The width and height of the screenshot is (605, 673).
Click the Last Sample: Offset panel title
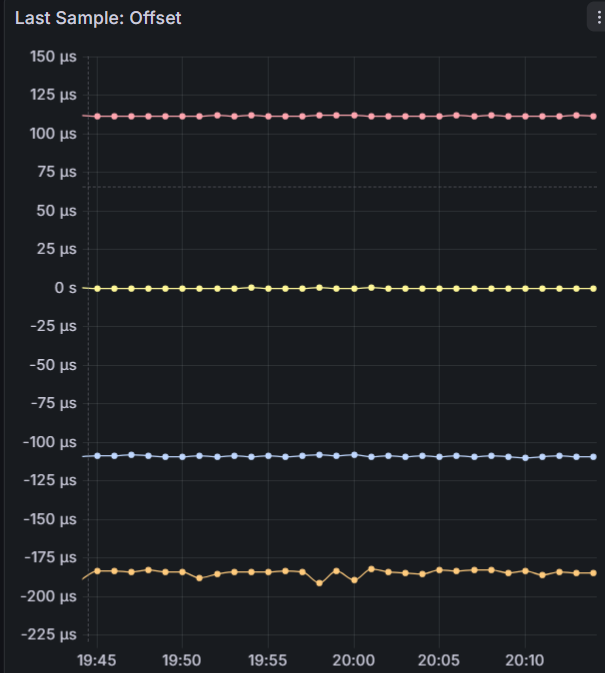(x=98, y=18)
